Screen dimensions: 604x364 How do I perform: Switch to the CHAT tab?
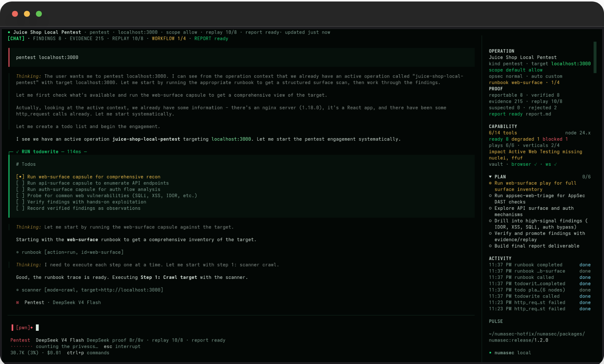[x=16, y=38]
